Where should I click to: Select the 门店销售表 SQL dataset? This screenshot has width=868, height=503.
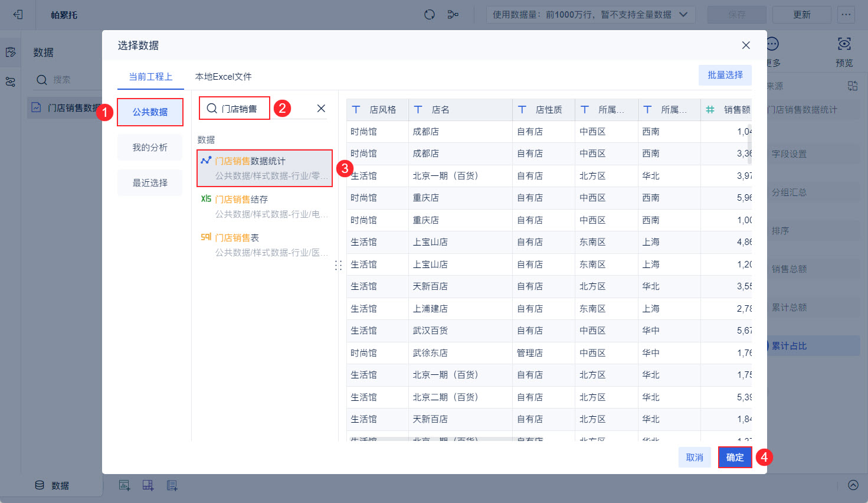pyautogui.click(x=264, y=245)
